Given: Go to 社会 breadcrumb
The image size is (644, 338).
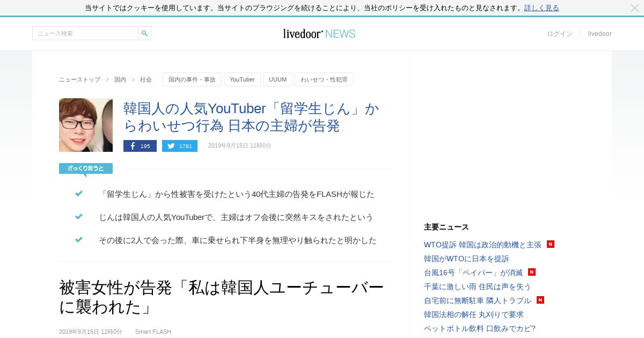Looking at the screenshot, I should [146, 79].
